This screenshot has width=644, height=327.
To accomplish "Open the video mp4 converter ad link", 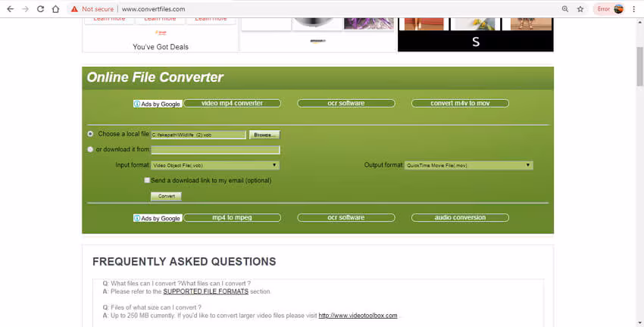I will 232,104.
